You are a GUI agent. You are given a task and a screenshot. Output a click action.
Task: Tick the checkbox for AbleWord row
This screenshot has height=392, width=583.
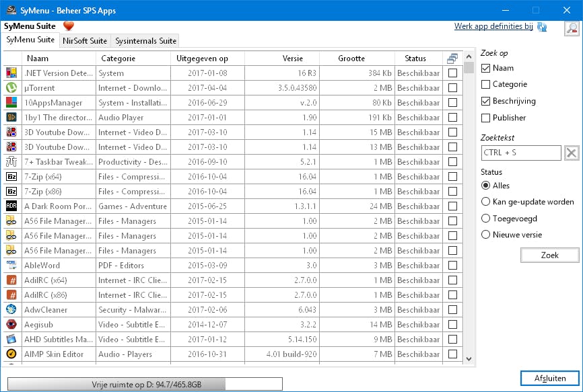(452, 266)
